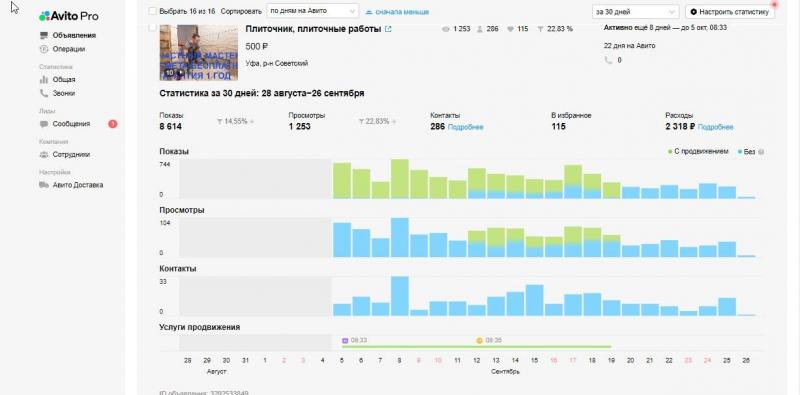Click the September 8 bar in Показы chart

(400, 179)
